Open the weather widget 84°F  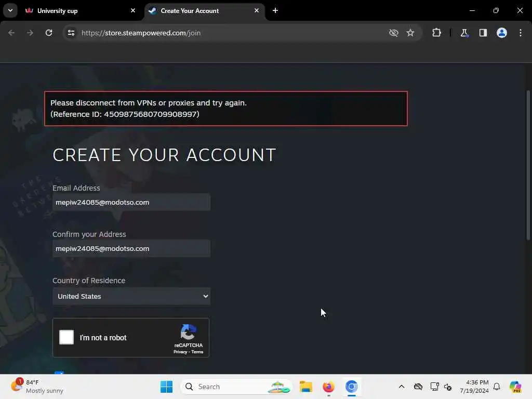tap(37, 387)
